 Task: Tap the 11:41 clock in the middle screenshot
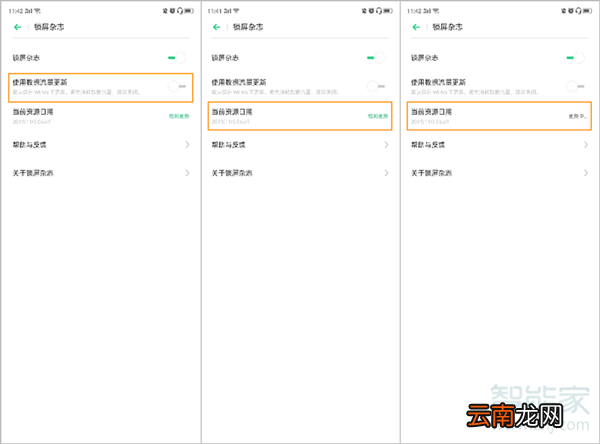[214, 11]
